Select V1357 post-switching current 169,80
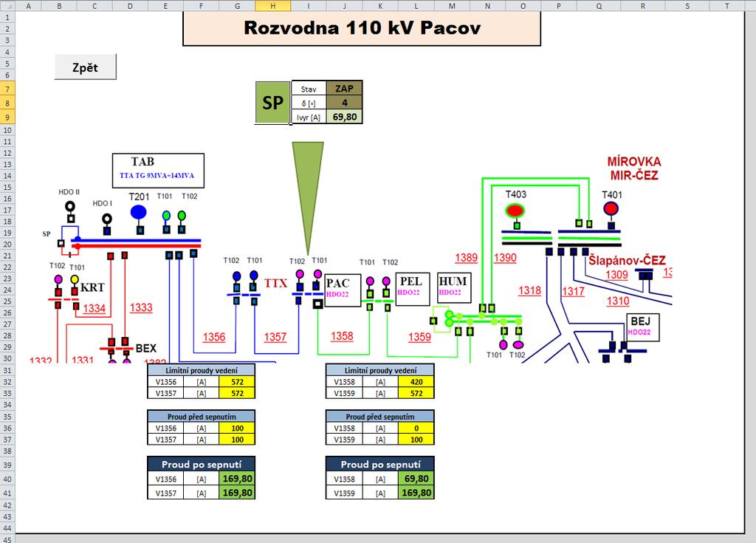Screen dimensions: 756x543 click(237, 493)
